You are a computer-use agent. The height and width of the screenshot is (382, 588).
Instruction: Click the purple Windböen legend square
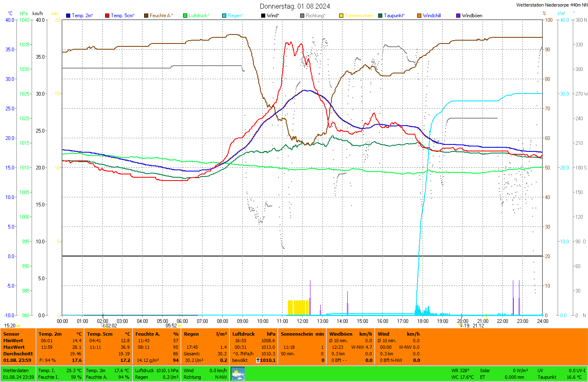point(458,16)
